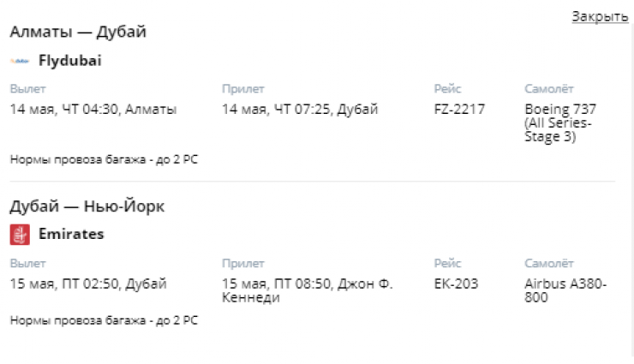Click flight number EK-203
Screen dimensions: 634x364
tap(456, 283)
